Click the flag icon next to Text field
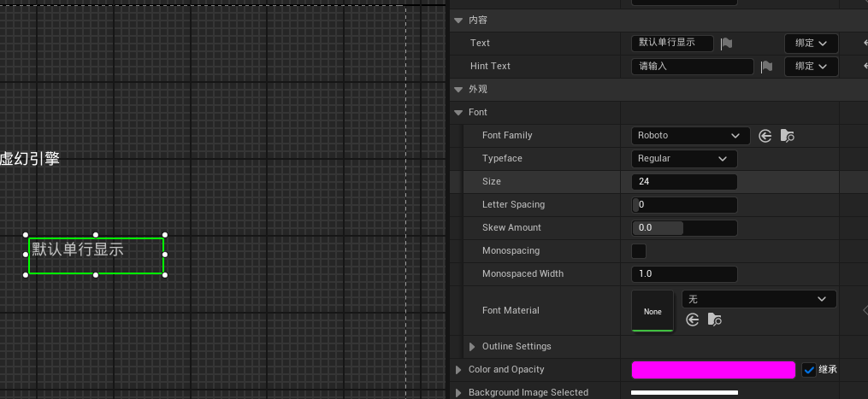The height and width of the screenshot is (399, 868). (x=726, y=44)
